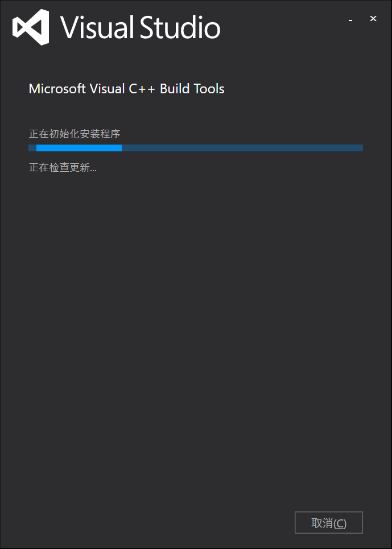Cancel setup with the 取消(C) button
The height and width of the screenshot is (549, 392).
328,523
